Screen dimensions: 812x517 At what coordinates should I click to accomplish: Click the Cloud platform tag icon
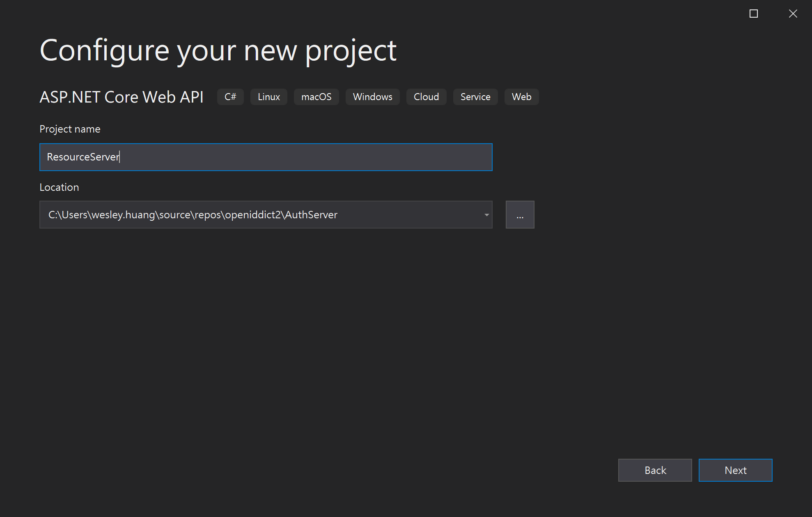426,96
